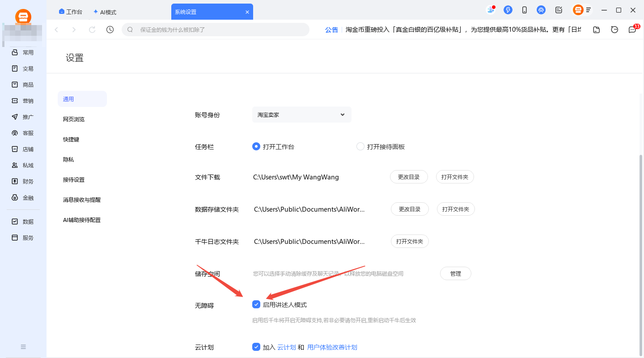Click 打开文件夹 for 数据存储文件夹
This screenshot has width=644, height=358.
pyautogui.click(x=456, y=209)
